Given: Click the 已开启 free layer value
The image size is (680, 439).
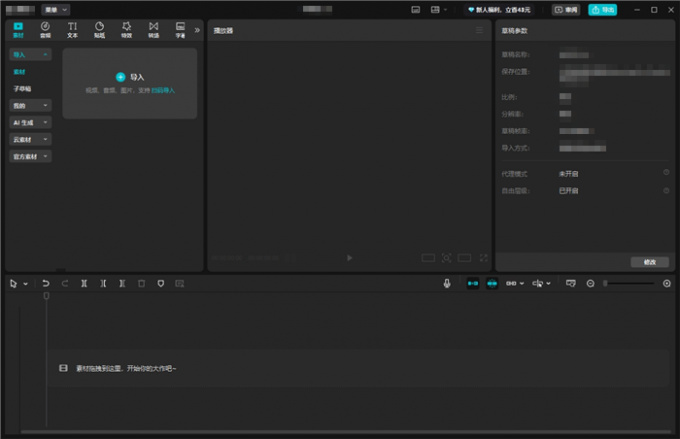Looking at the screenshot, I should (569, 190).
